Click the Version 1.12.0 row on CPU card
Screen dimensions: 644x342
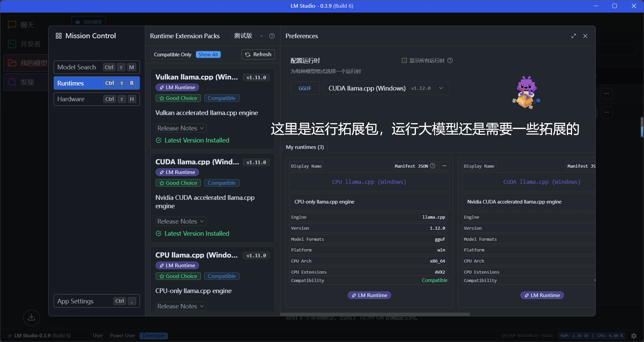click(368, 228)
